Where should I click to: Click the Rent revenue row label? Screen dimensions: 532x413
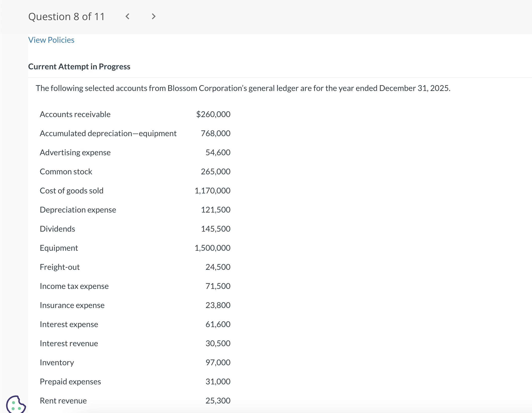tap(63, 401)
